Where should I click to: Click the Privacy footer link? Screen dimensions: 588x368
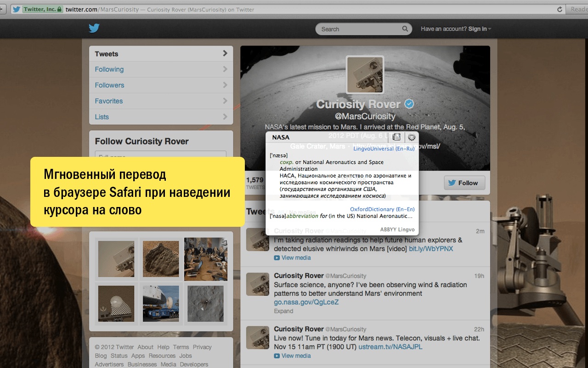point(202,347)
